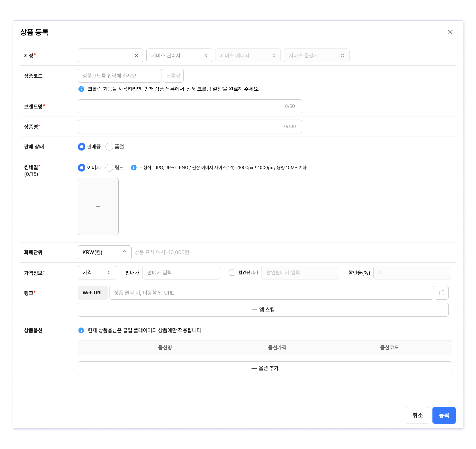Focus the 브랜드명 input field
Image resolution: width=476 pixels, height=449 pixels.
click(190, 106)
